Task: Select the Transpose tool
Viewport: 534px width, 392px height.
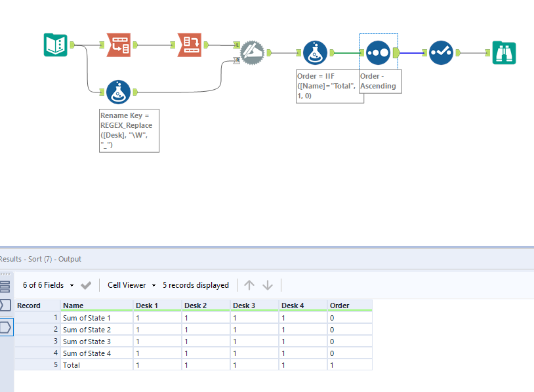Action: [119, 46]
